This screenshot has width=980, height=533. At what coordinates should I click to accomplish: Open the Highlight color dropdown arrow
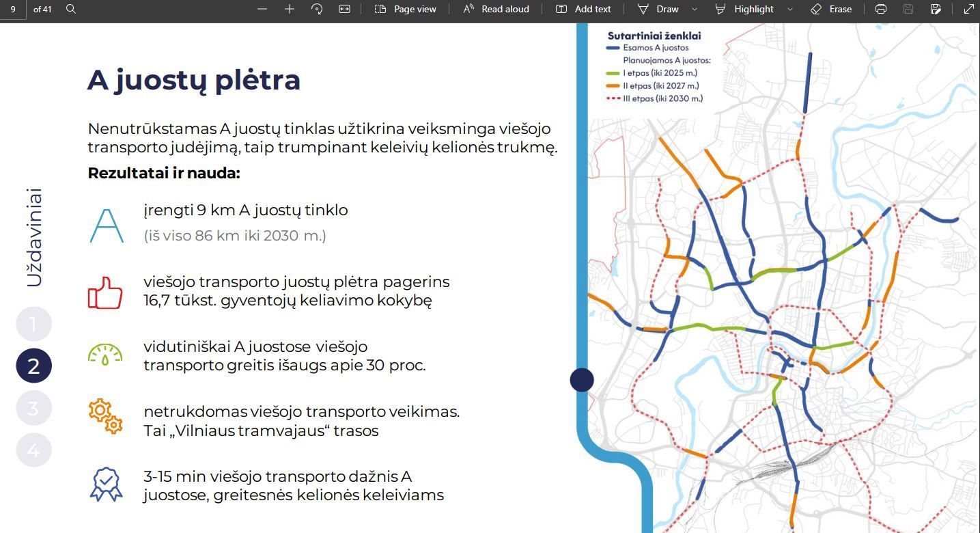[790, 9]
